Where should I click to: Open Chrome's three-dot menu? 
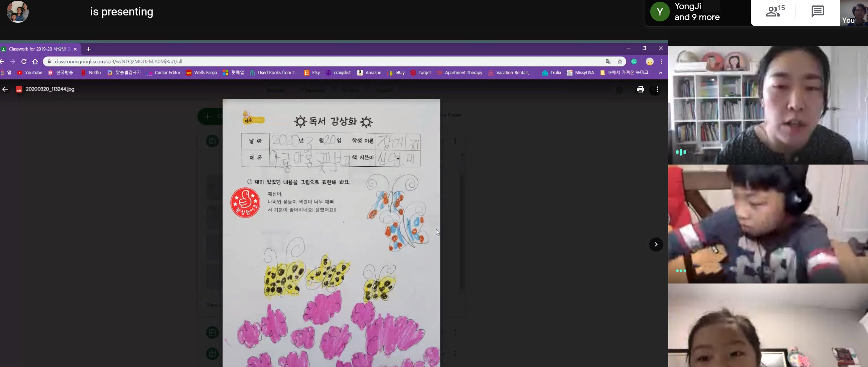pos(661,61)
